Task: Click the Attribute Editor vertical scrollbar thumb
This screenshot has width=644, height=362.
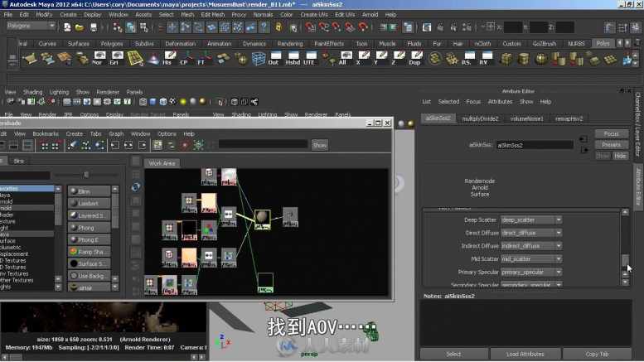Action: pos(625,260)
